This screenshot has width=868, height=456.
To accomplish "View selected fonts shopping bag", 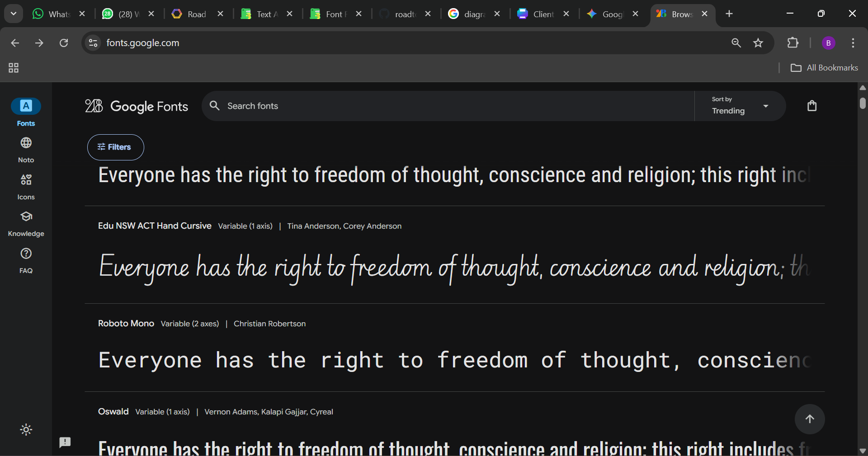I will (x=812, y=106).
